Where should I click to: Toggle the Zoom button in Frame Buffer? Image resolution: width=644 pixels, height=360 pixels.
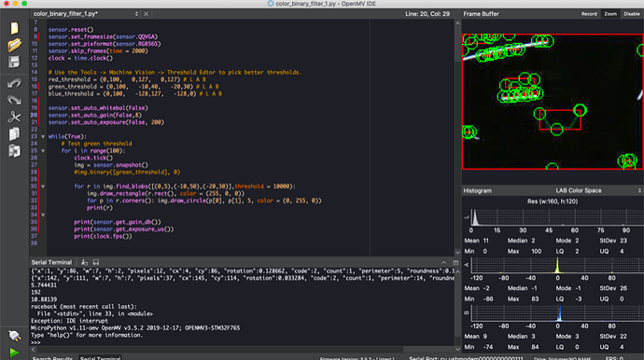pos(610,14)
